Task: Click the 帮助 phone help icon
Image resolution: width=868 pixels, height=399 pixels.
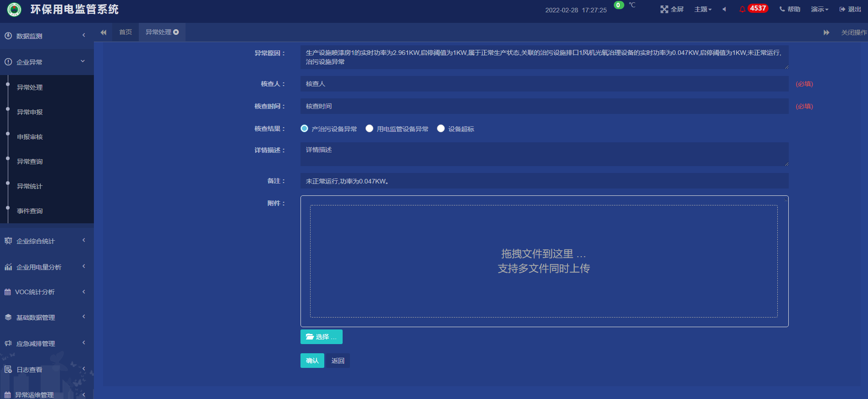Action: (x=782, y=9)
